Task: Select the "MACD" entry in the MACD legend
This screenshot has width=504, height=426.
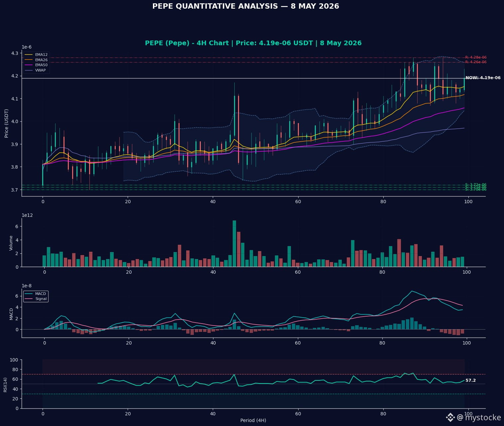Action: point(41,294)
